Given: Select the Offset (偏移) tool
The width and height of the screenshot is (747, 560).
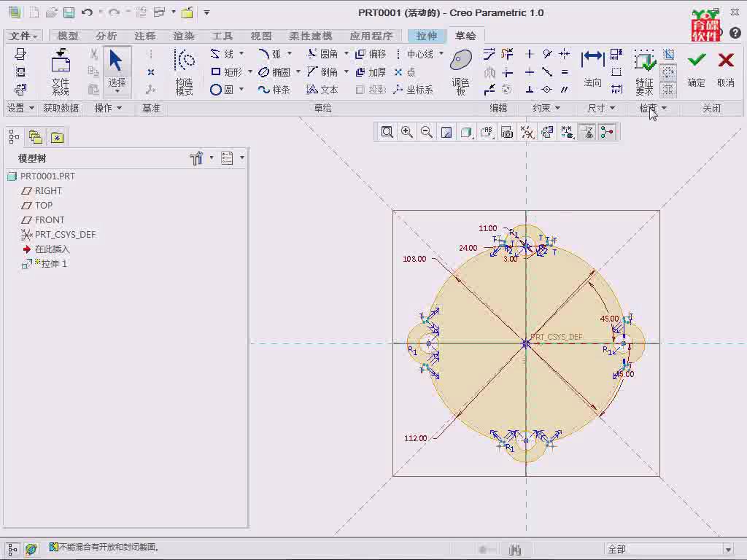Looking at the screenshot, I should point(371,54).
